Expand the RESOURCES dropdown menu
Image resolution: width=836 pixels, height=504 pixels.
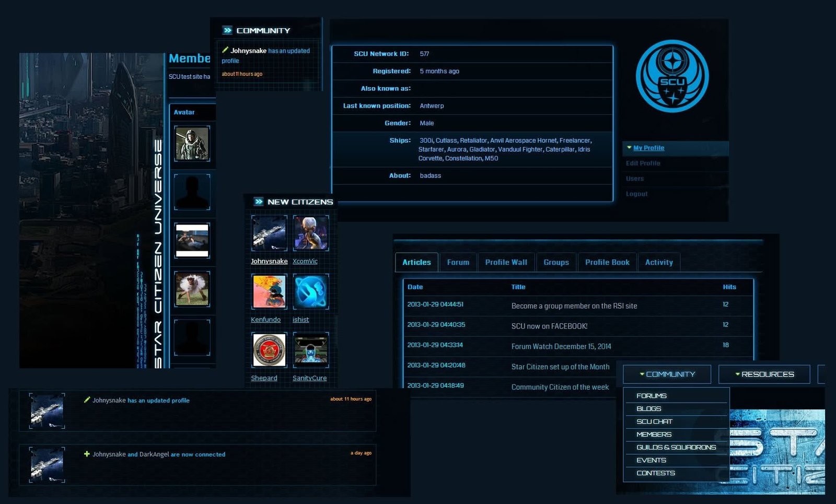pyautogui.click(x=764, y=374)
